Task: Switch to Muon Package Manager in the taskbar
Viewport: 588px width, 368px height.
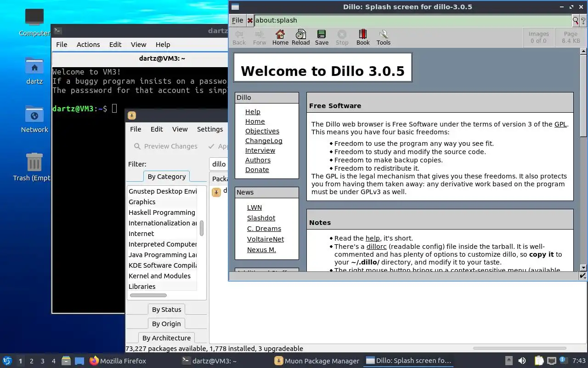Action: [317, 361]
